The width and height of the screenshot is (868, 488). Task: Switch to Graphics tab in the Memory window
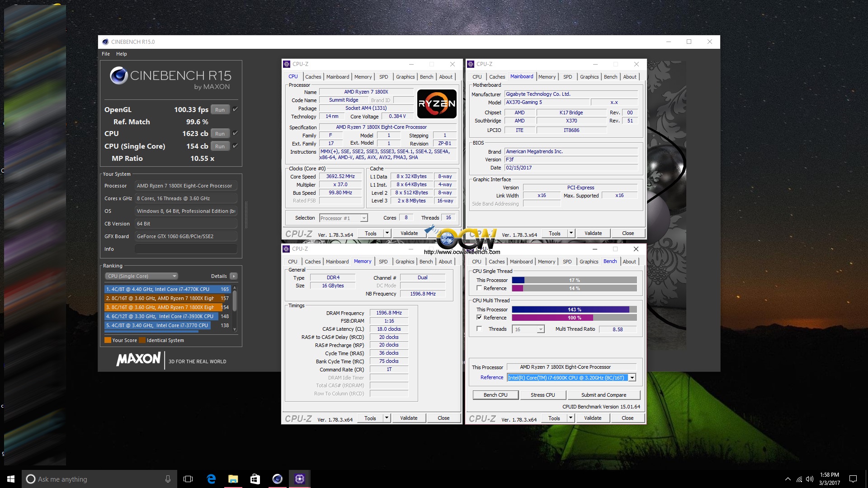click(405, 262)
